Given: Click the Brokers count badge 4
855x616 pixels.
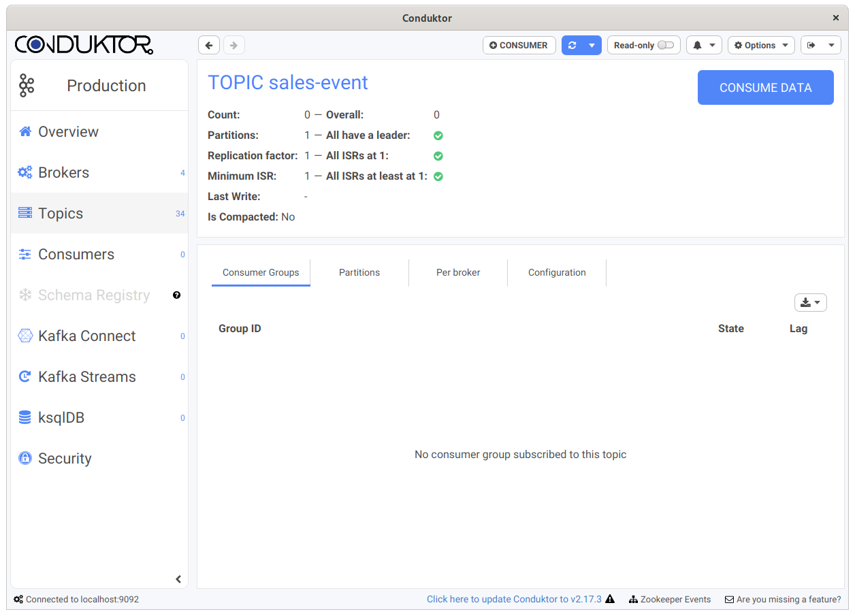Looking at the screenshot, I should pyautogui.click(x=182, y=173).
